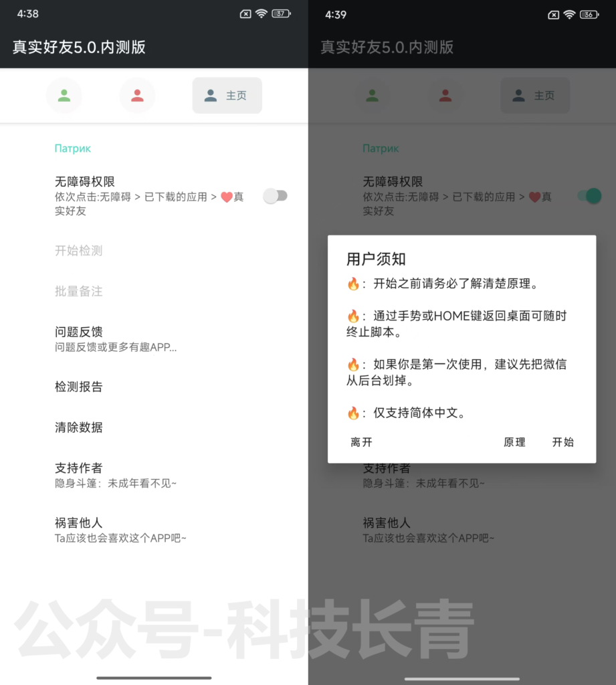Image resolution: width=616 pixels, height=685 pixels.
Task: Open the 主页 tab in left screen
Action: 227,95
